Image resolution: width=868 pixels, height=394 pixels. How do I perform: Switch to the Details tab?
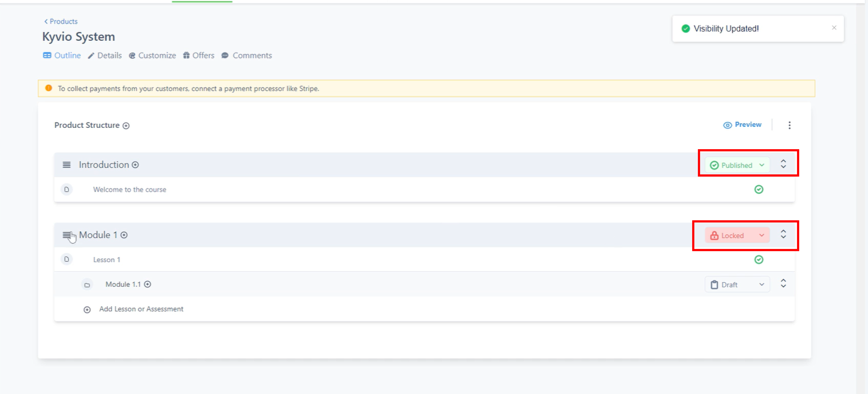click(105, 56)
